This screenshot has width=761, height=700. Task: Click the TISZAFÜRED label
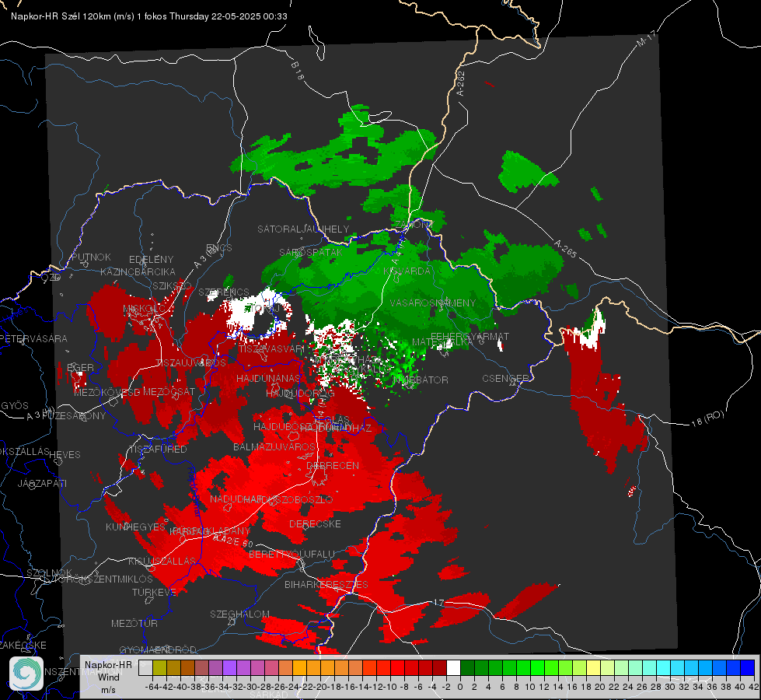158,450
